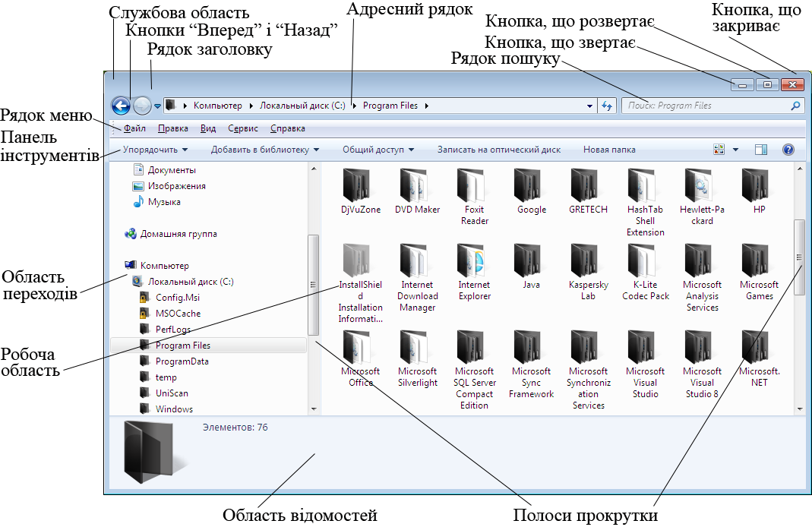Expand arrow after Program Files in path
This screenshot has width=812, height=527.
[x=426, y=106]
